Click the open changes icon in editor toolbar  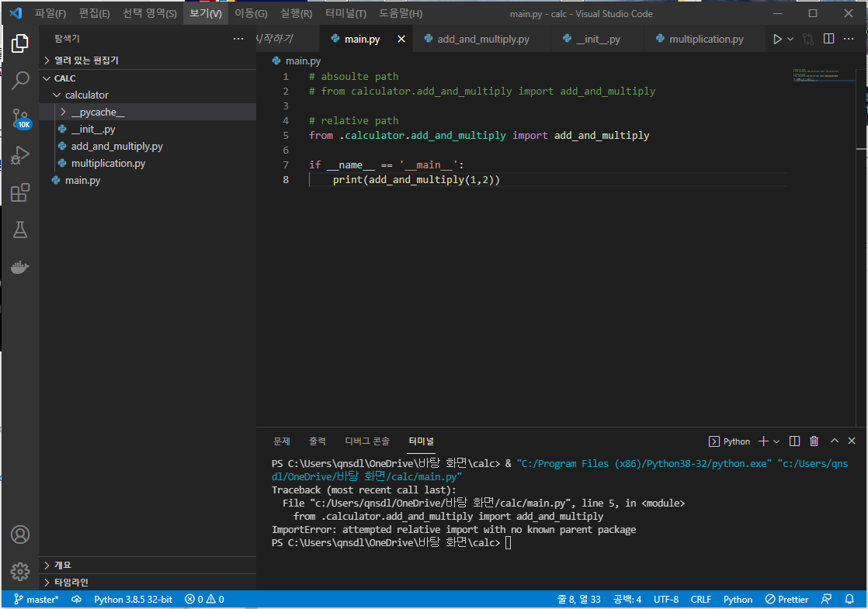pos(808,40)
